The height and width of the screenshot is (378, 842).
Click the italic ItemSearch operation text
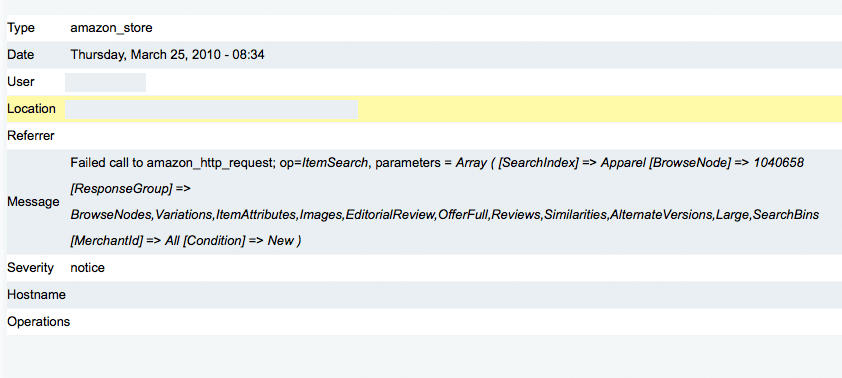[335, 163]
